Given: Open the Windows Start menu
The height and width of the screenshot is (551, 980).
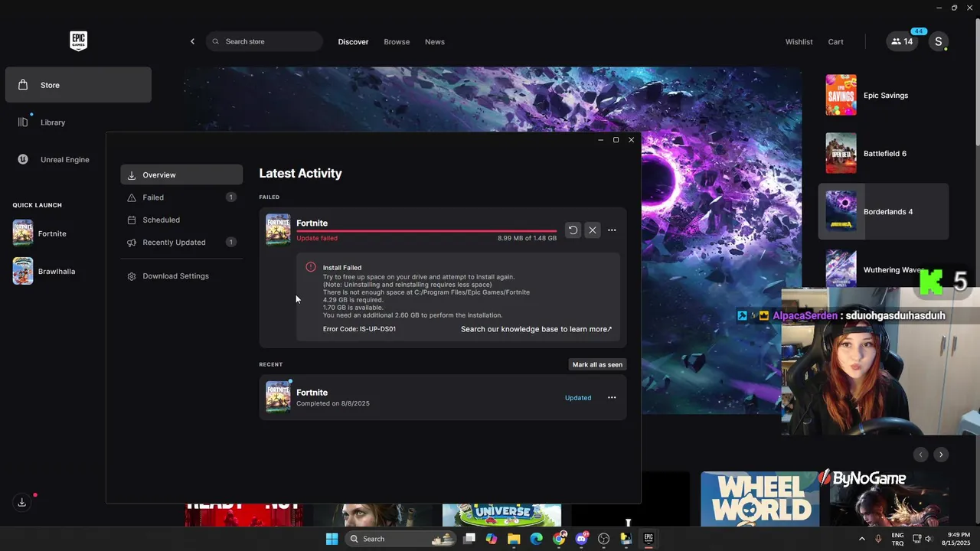Looking at the screenshot, I should (x=332, y=539).
